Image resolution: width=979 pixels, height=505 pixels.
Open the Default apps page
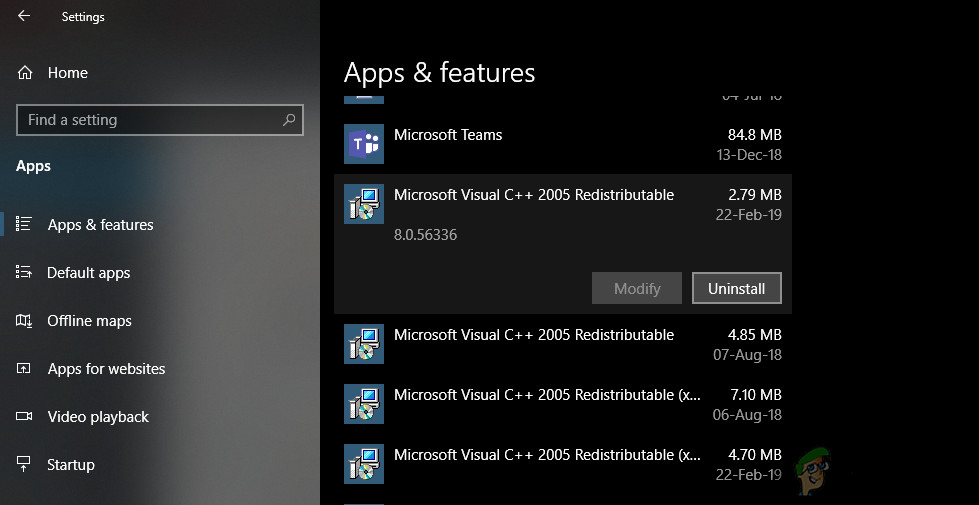click(89, 273)
